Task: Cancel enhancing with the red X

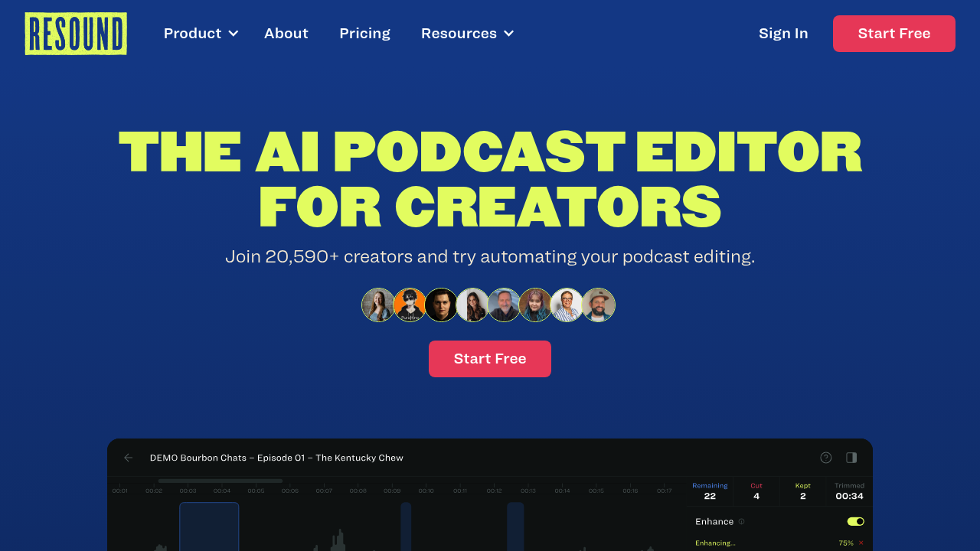Action: pyautogui.click(x=861, y=543)
